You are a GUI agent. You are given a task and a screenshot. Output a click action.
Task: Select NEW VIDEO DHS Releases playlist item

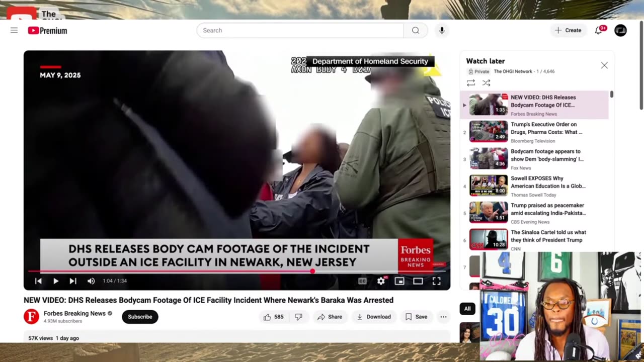pos(534,105)
